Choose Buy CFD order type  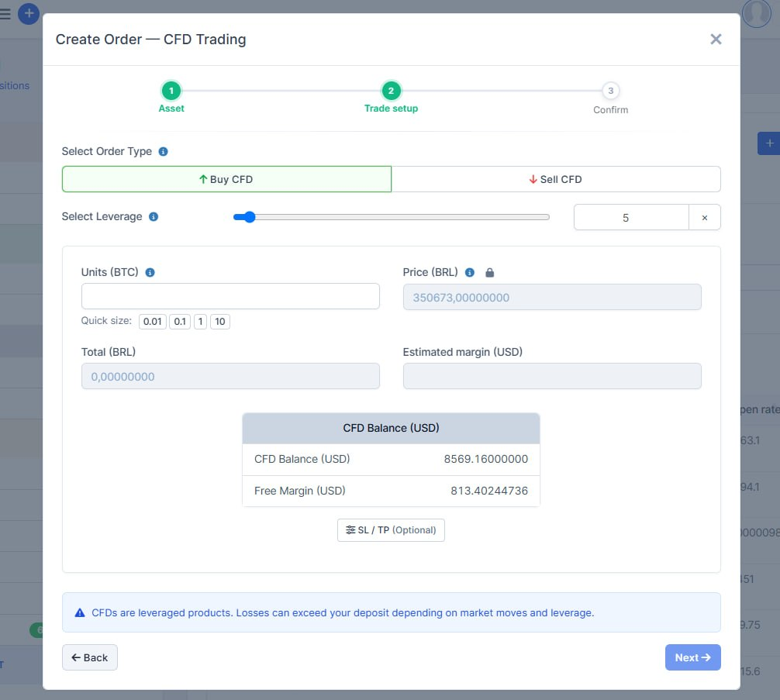pyautogui.click(x=226, y=179)
